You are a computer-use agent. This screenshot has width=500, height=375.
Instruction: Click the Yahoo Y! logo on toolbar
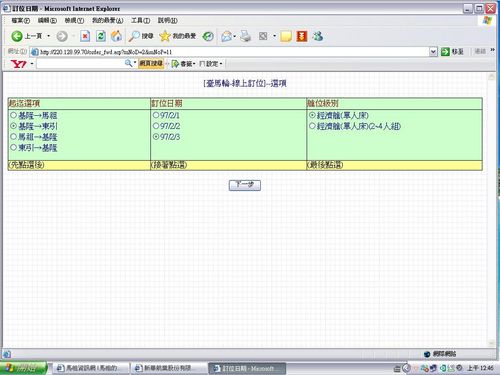[18, 64]
